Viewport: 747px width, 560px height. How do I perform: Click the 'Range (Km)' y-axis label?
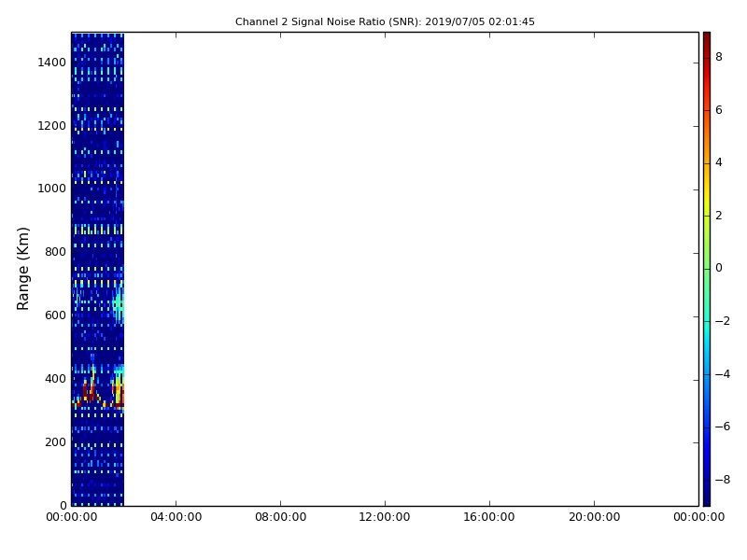pyautogui.click(x=22, y=269)
